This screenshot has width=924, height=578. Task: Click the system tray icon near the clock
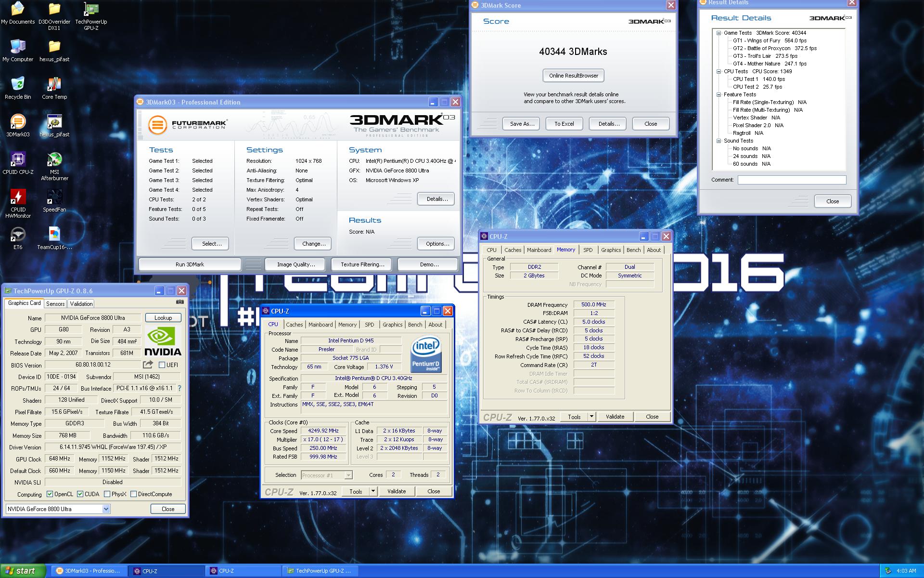pos(888,571)
